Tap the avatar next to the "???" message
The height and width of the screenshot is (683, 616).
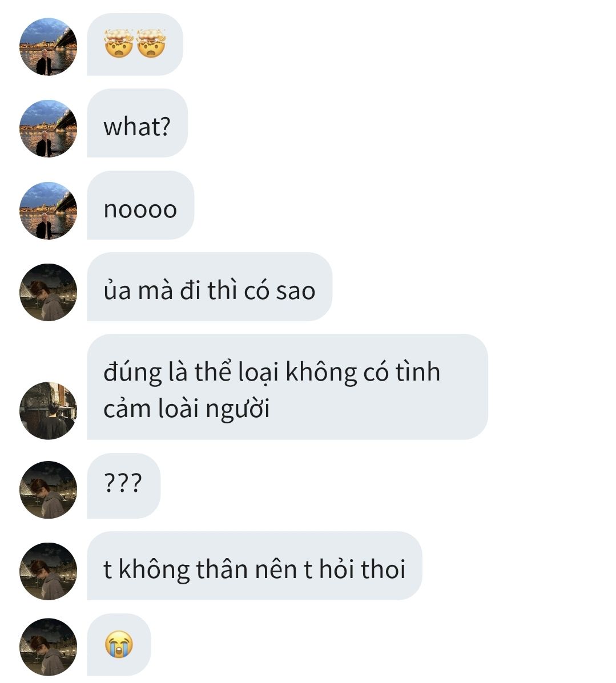(x=49, y=490)
